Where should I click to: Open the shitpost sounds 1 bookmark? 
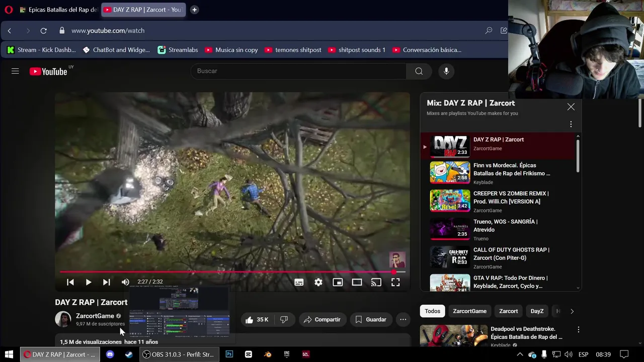click(x=357, y=50)
